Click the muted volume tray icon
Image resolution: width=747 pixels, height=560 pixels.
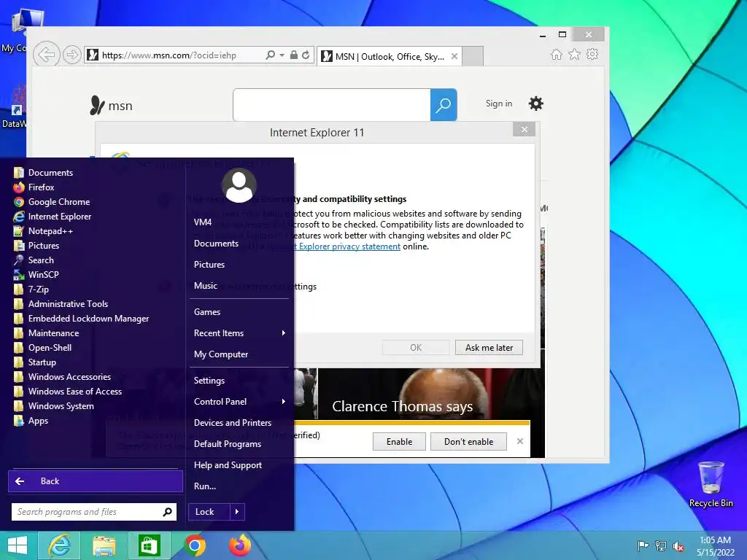[x=678, y=546]
